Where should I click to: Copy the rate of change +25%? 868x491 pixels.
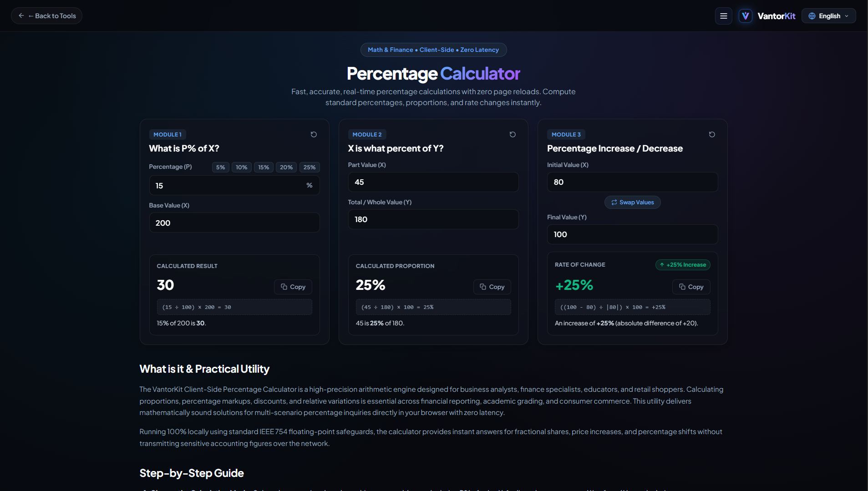click(x=691, y=287)
